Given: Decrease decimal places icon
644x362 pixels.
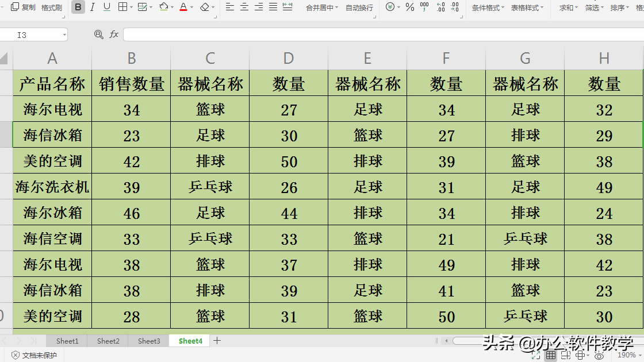Looking at the screenshot, I should [455, 7].
